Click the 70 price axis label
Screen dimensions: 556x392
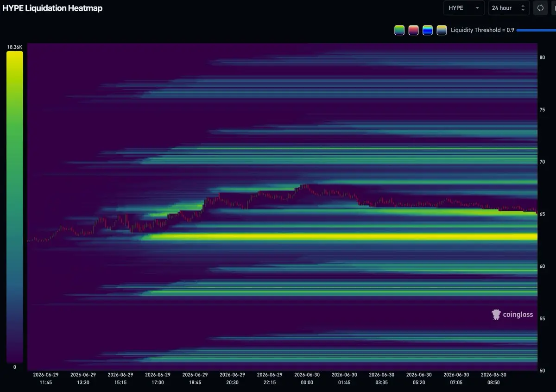[x=542, y=162]
